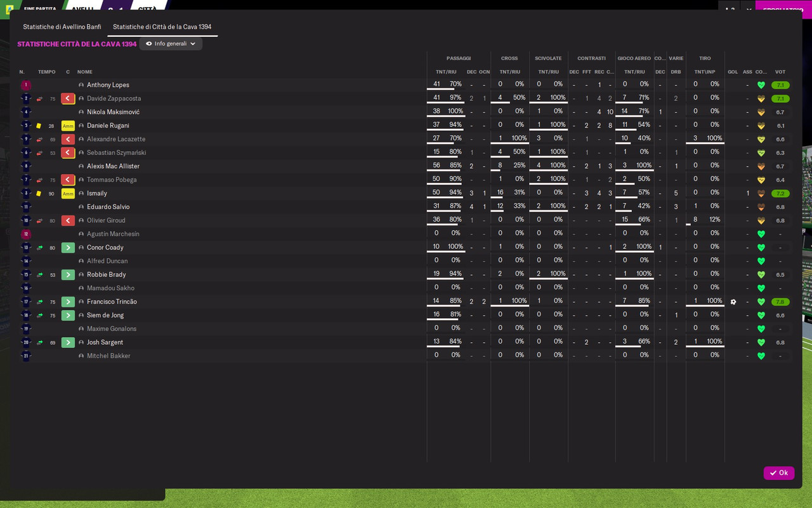
Task: Click the profile icon beside Alexis Mac Allister
Action: click(81, 166)
